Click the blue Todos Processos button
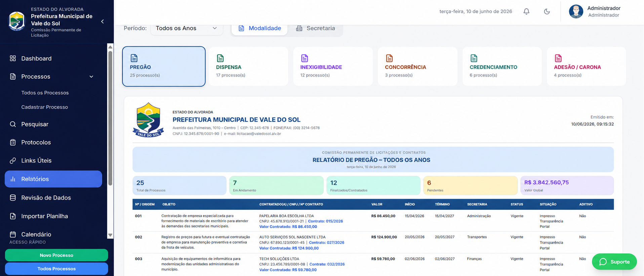Screen dimensions: 644x276 point(56,269)
